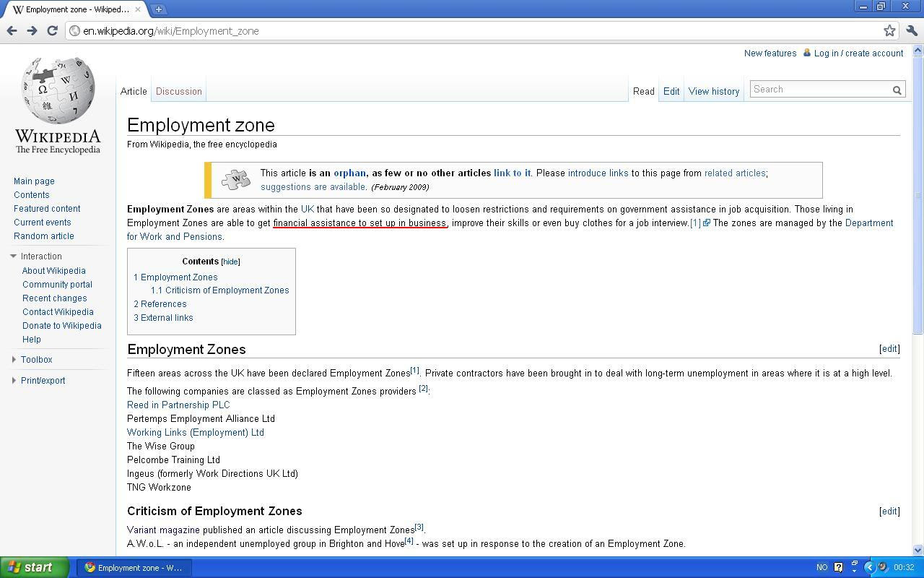Open the View history tab
924x578 pixels.
714,91
